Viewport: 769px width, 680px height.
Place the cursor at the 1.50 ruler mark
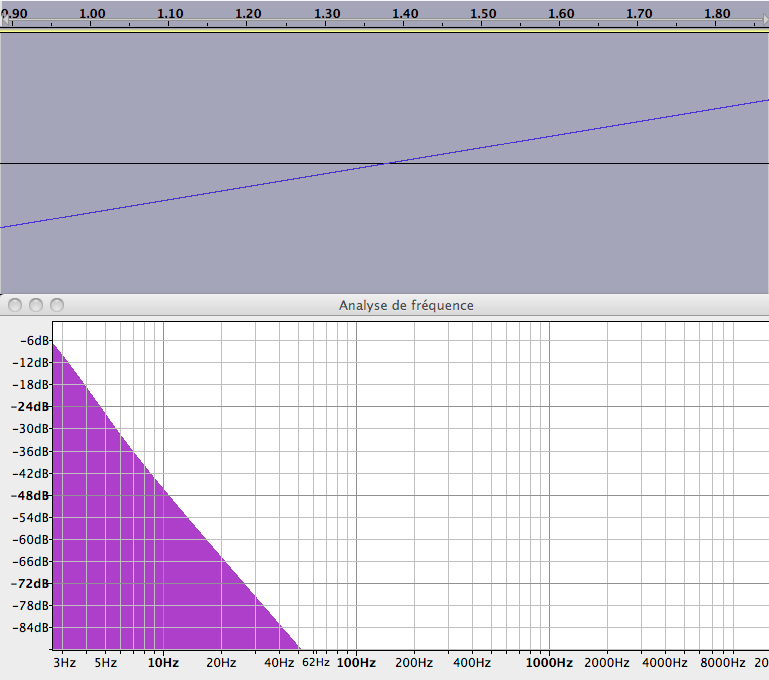pyautogui.click(x=483, y=13)
